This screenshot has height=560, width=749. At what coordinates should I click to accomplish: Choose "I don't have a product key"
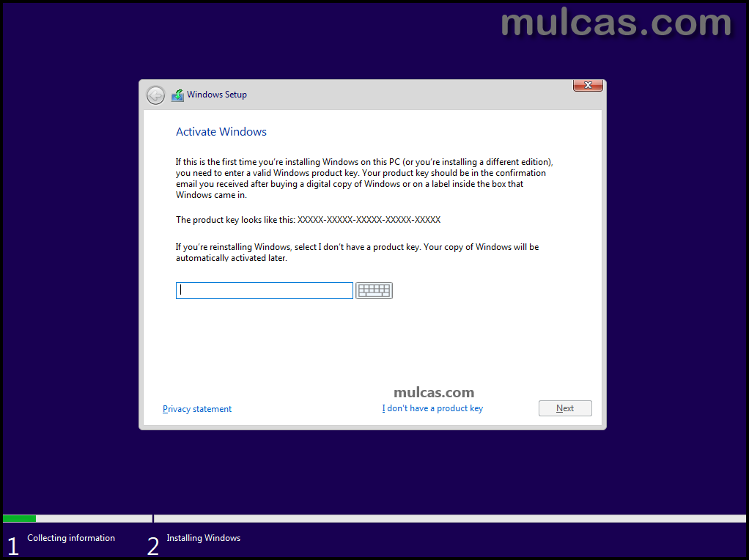pyautogui.click(x=432, y=408)
